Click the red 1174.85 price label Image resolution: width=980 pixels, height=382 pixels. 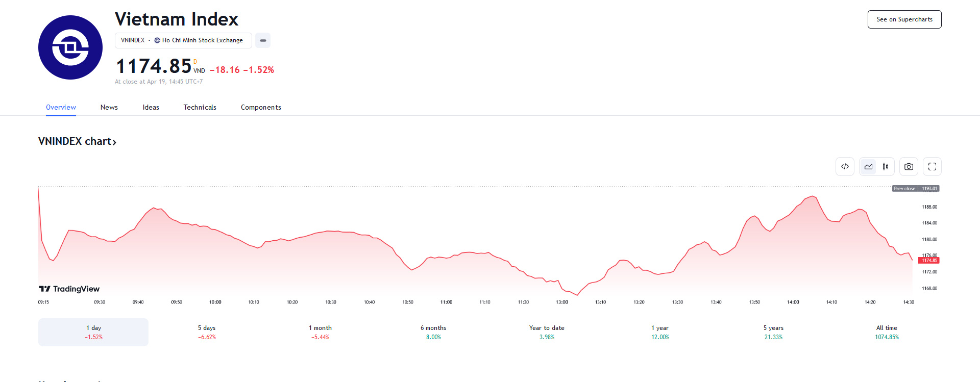[929, 261]
